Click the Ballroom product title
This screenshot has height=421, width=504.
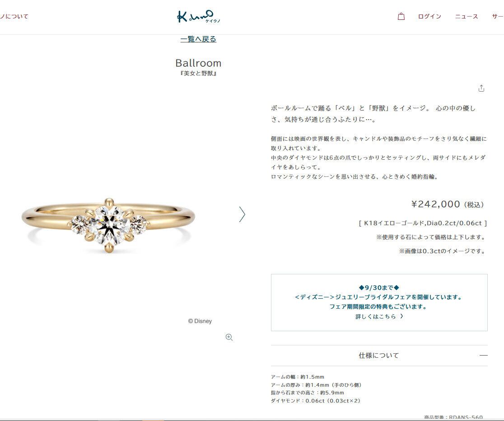click(x=198, y=63)
